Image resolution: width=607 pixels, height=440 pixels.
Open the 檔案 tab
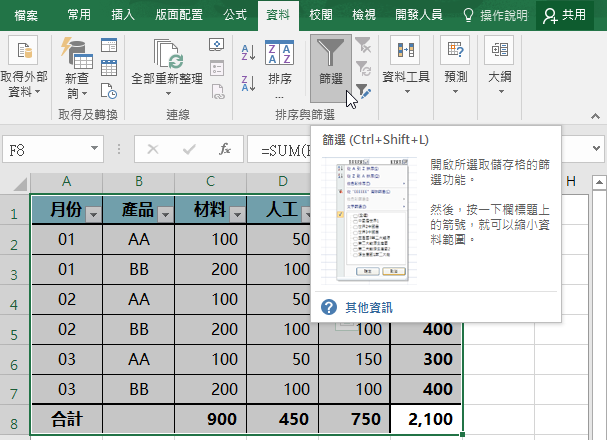tap(26, 15)
